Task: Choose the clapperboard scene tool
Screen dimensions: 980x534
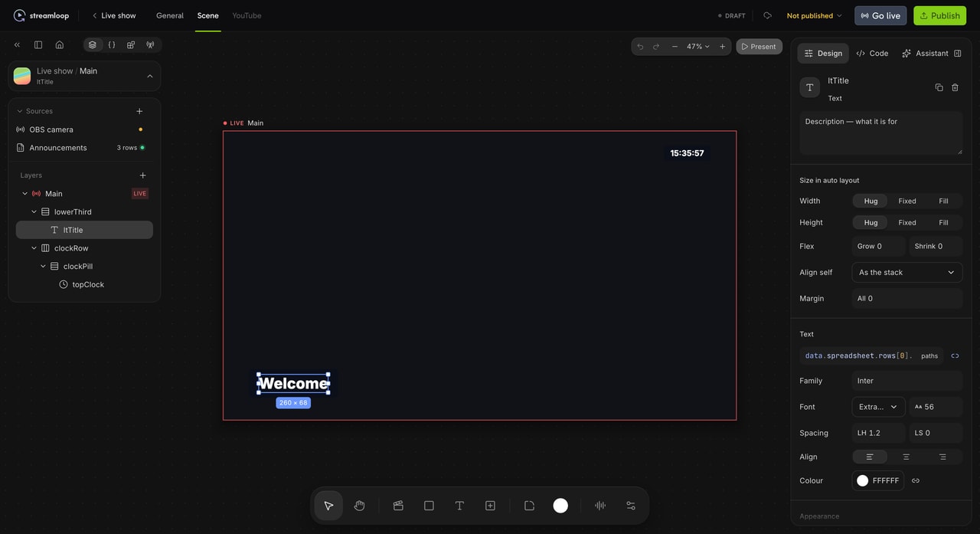Action: [398, 506]
